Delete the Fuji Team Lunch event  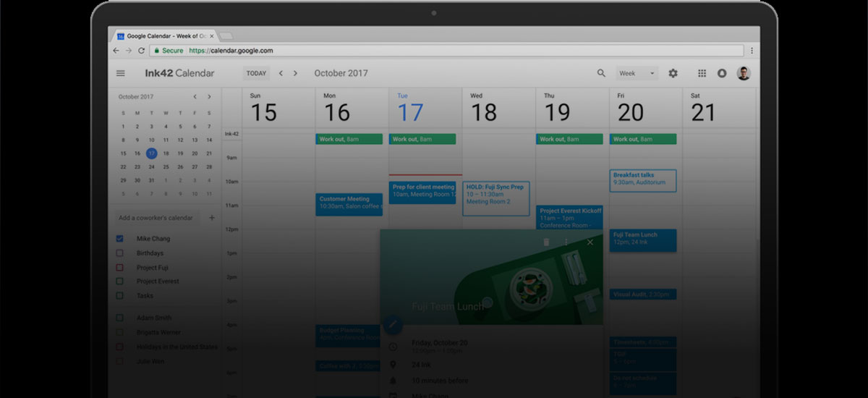546,242
